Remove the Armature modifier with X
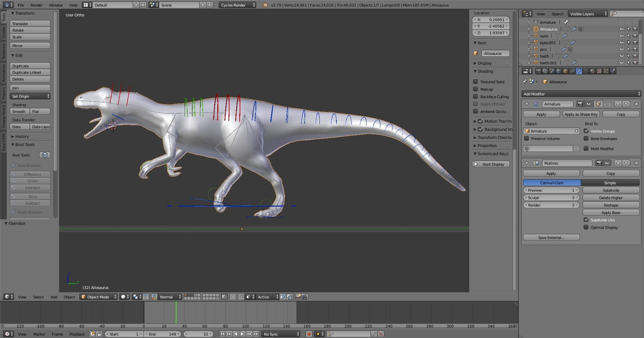This screenshot has height=338, width=644. [x=636, y=104]
